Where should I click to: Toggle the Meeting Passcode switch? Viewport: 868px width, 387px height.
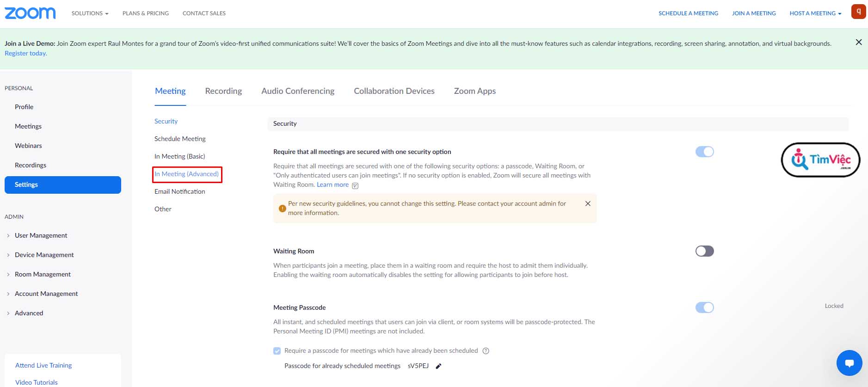coord(705,307)
